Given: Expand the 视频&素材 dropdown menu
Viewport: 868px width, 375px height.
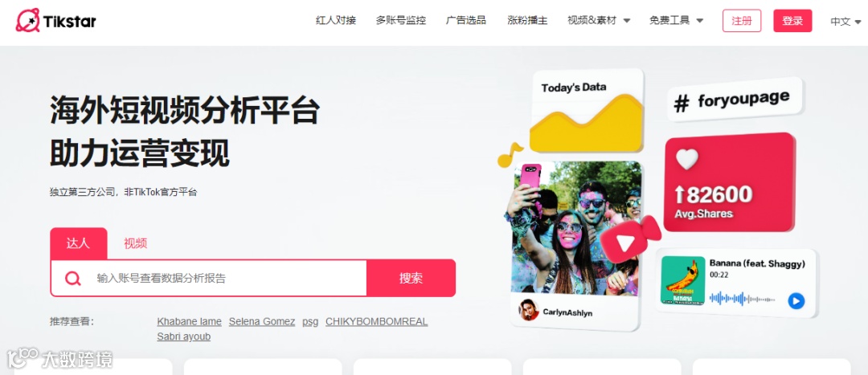Looking at the screenshot, I should [x=599, y=20].
